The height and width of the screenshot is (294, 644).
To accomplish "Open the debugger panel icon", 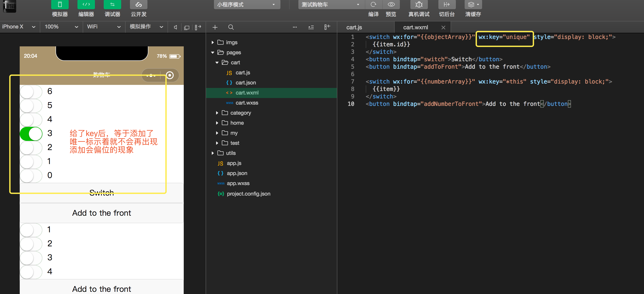I will pos(112,5).
